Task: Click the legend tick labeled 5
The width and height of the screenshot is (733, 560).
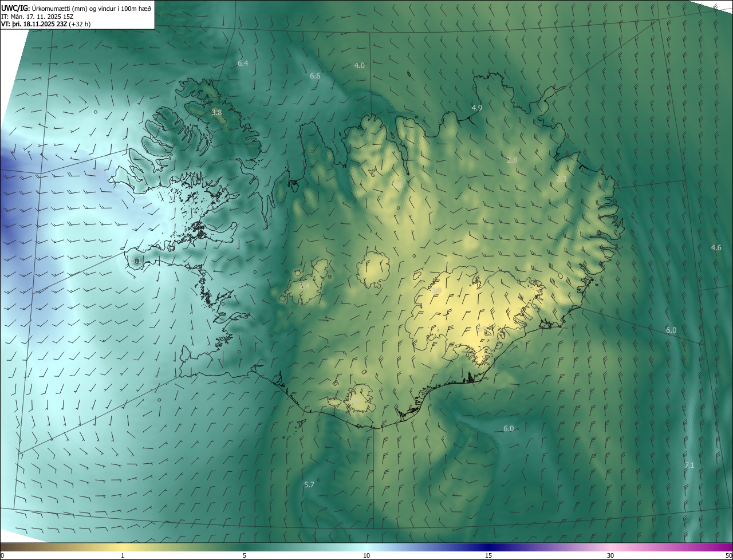Action: [245, 555]
